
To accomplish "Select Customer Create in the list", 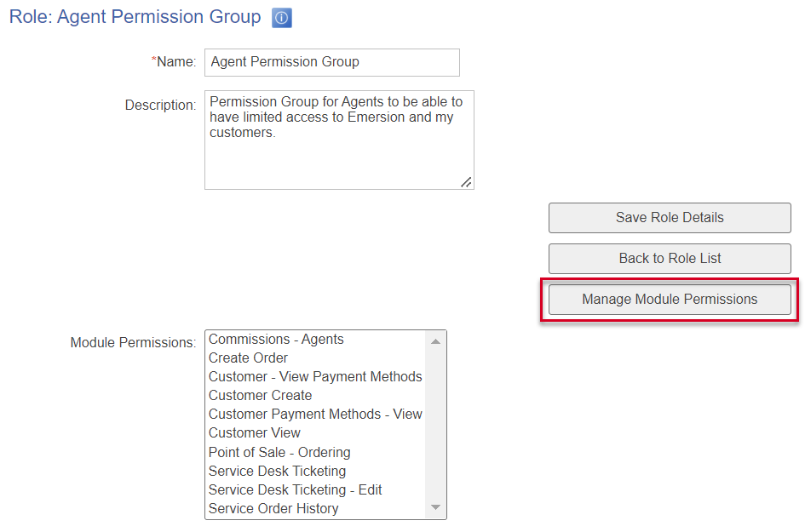I will 260,396.
